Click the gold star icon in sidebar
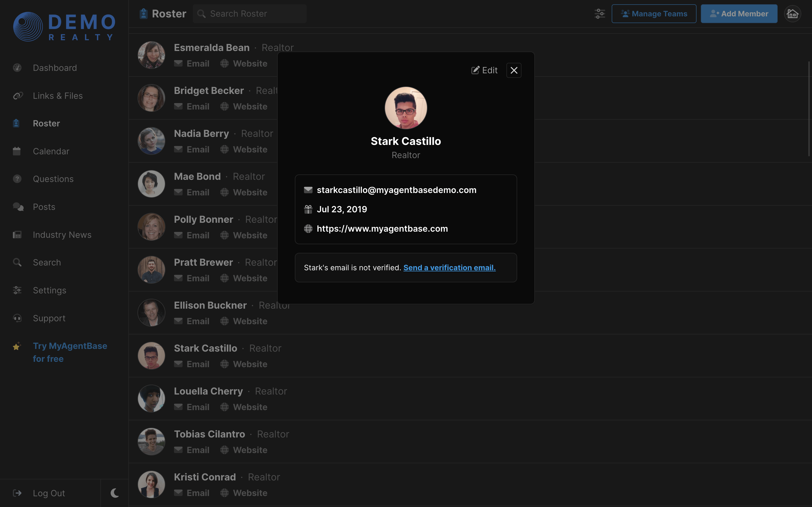Viewport: 812px width, 507px height. (17, 346)
